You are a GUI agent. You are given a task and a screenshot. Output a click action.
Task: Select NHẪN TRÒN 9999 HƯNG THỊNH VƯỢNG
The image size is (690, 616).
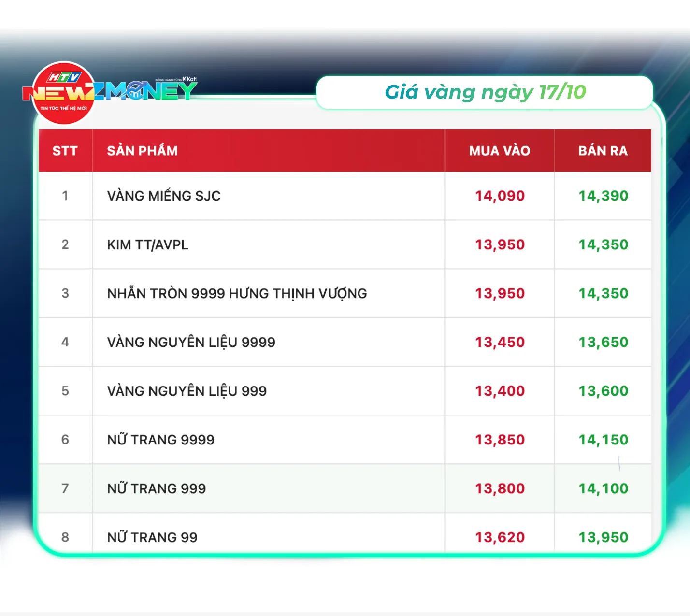[237, 293]
